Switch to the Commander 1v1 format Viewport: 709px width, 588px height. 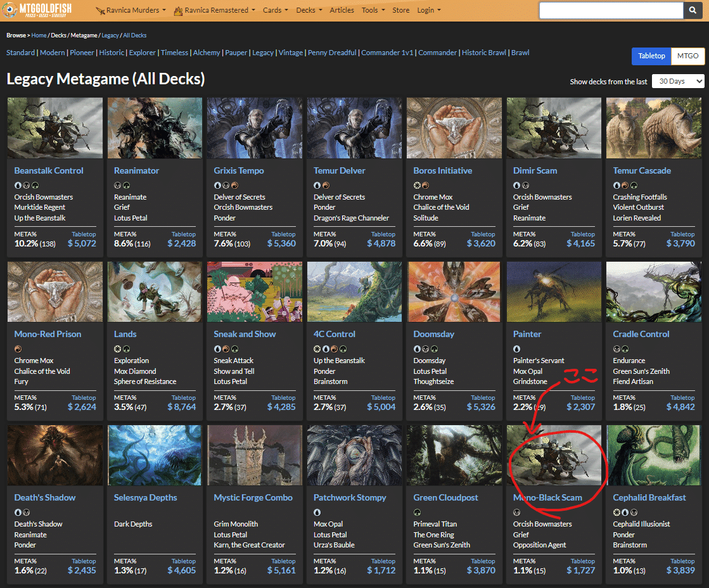click(x=387, y=53)
